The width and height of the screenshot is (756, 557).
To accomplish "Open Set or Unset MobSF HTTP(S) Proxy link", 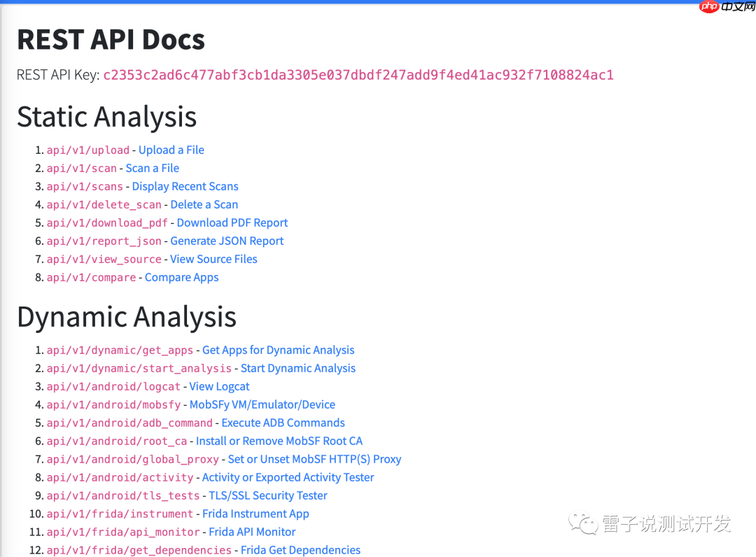I will click(x=314, y=459).
